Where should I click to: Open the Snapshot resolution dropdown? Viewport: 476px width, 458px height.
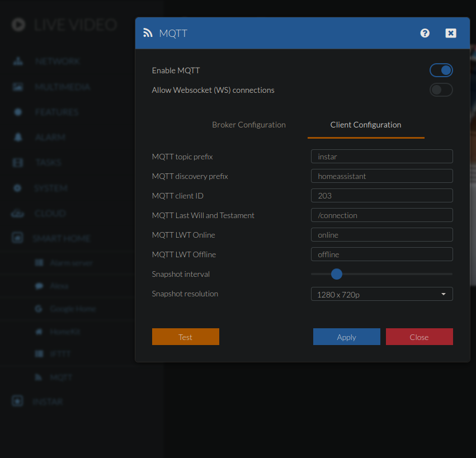[381, 294]
